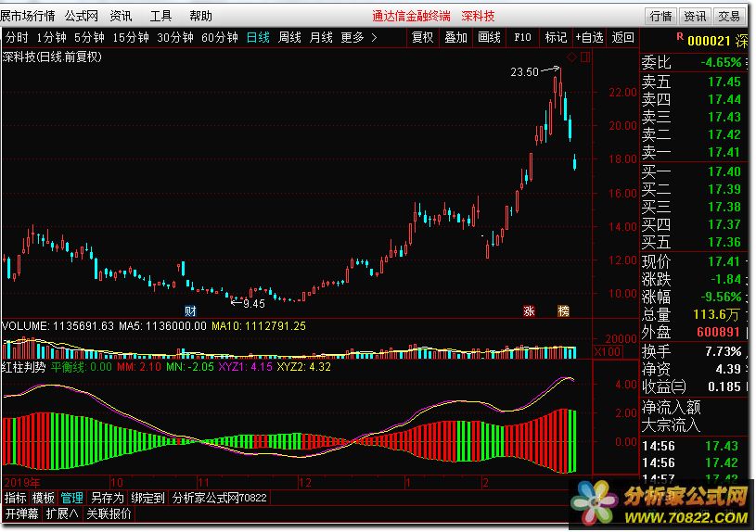Viewport: 756px width, 532px height.
Task: Expand the 更多 periods list
Action: pyautogui.click(x=358, y=37)
